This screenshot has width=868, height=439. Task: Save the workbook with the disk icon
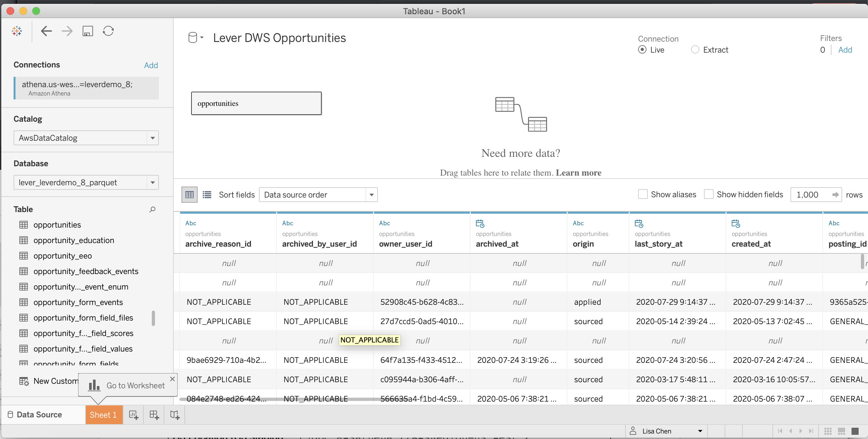[88, 31]
